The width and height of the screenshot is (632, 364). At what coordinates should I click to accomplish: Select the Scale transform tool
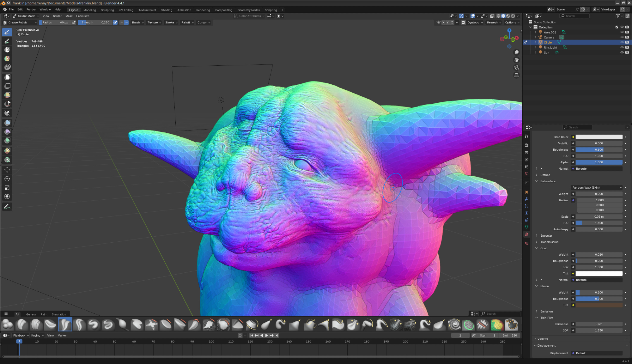(7, 188)
